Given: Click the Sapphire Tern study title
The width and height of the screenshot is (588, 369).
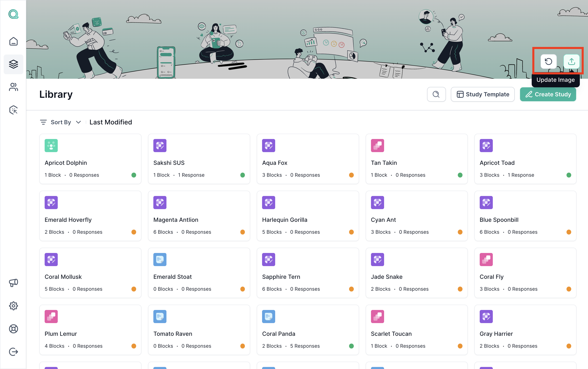Looking at the screenshot, I should [x=281, y=277].
